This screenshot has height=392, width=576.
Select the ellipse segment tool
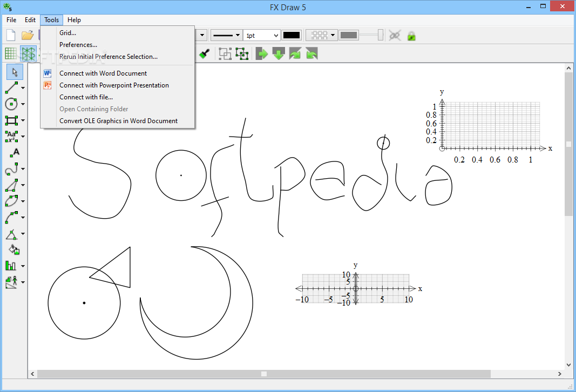pos(11,201)
